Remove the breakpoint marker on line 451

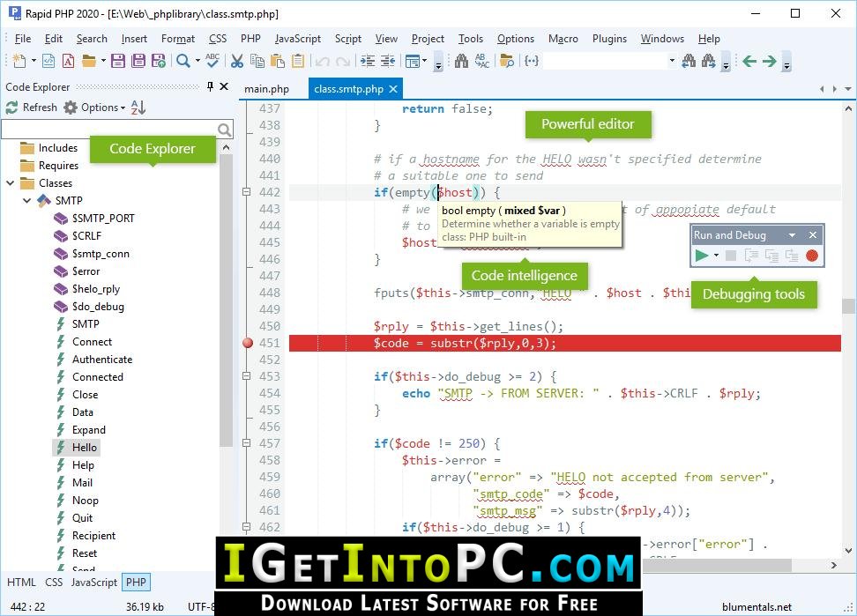click(248, 343)
